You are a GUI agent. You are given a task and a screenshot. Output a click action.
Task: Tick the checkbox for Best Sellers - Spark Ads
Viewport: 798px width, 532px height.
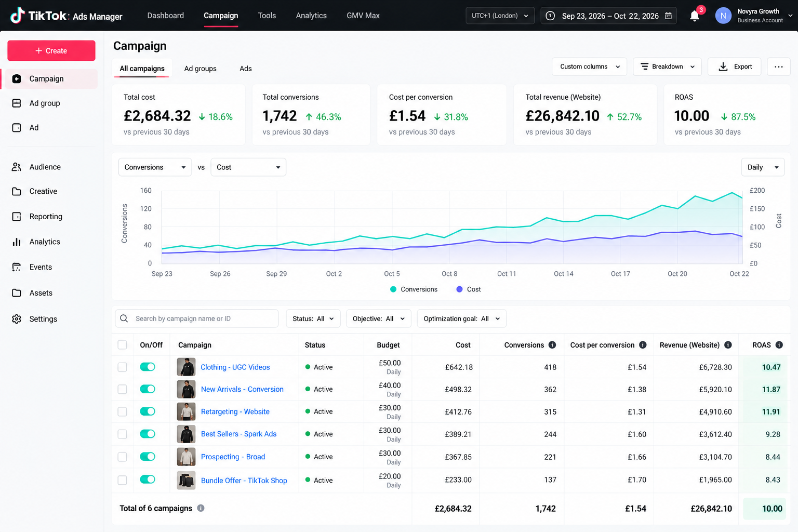click(x=122, y=434)
